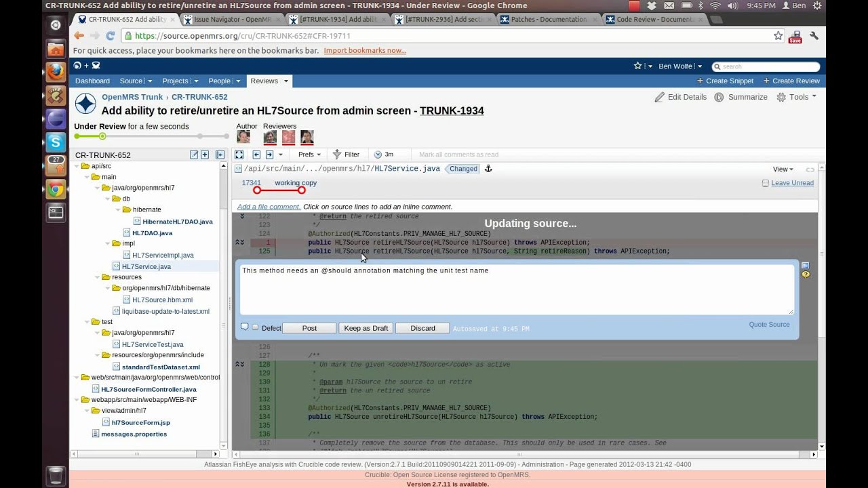Collapse the hibernate folder under db
The width and height of the screenshot is (868, 488).
pyautogui.click(x=117, y=210)
